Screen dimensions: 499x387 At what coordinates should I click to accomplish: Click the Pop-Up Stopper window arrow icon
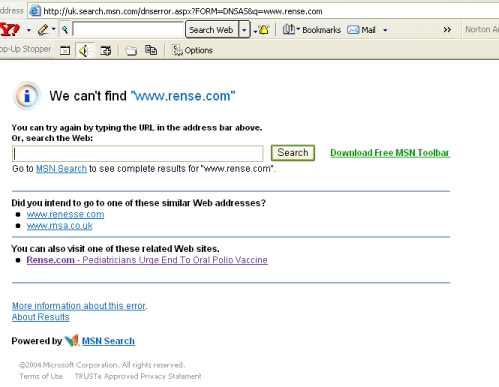[106, 51]
